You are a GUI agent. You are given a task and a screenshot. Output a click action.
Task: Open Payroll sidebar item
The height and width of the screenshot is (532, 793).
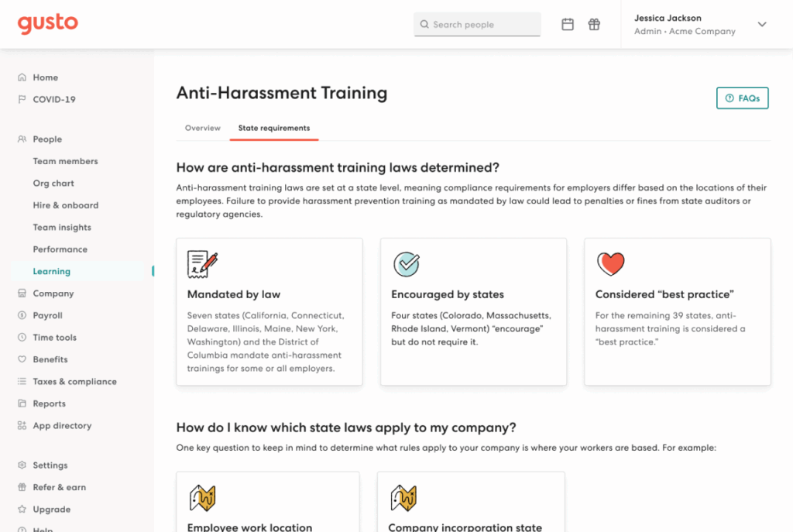(x=47, y=315)
